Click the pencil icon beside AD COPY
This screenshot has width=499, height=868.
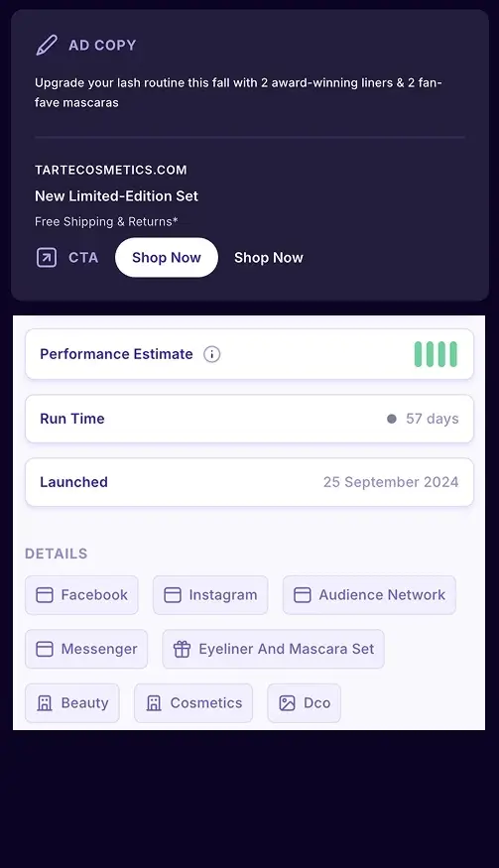[x=47, y=45]
